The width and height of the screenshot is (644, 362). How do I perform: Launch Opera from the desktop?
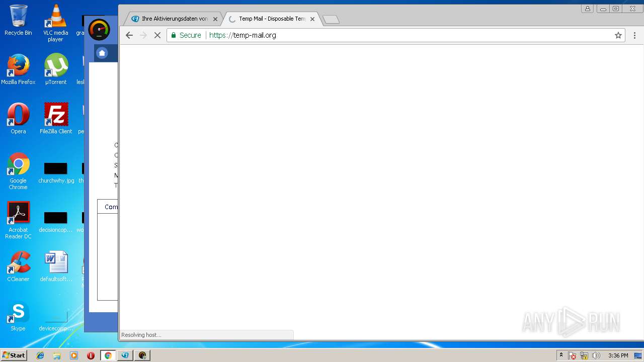18,118
